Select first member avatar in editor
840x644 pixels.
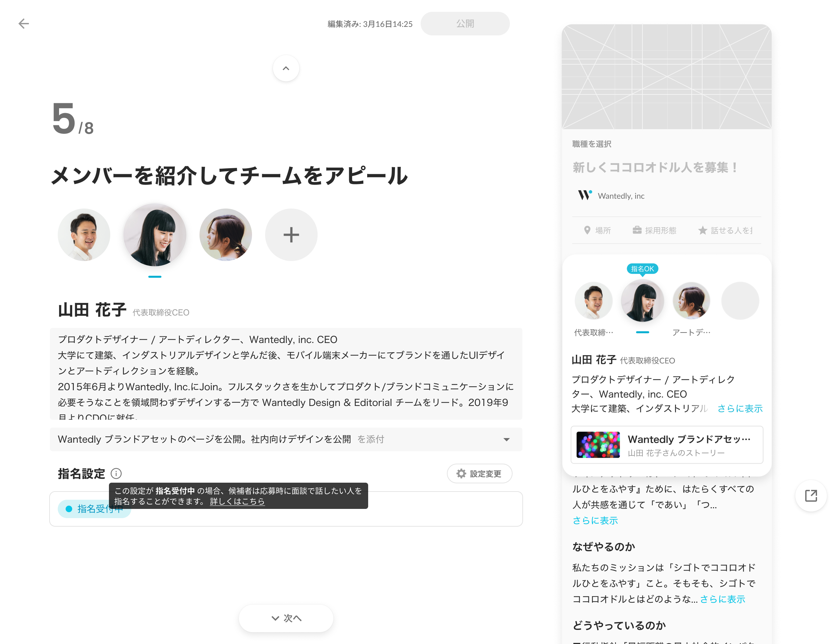tap(84, 235)
